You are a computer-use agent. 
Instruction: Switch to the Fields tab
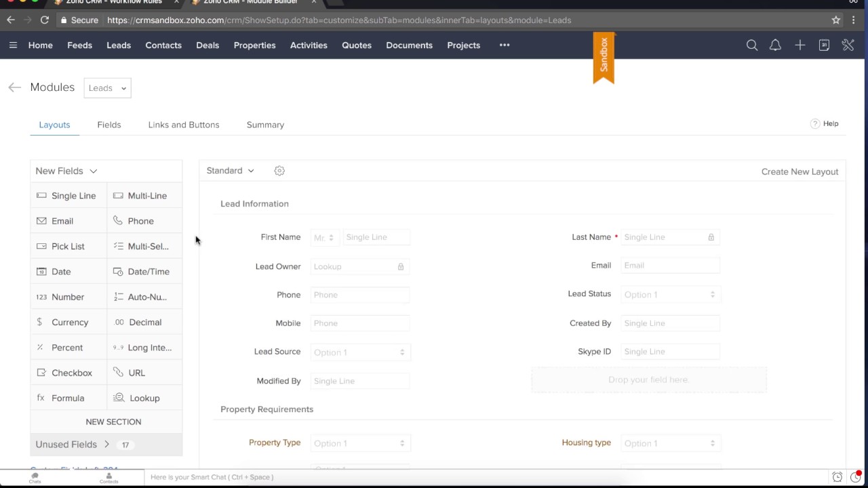pyautogui.click(x=109, y=125)
